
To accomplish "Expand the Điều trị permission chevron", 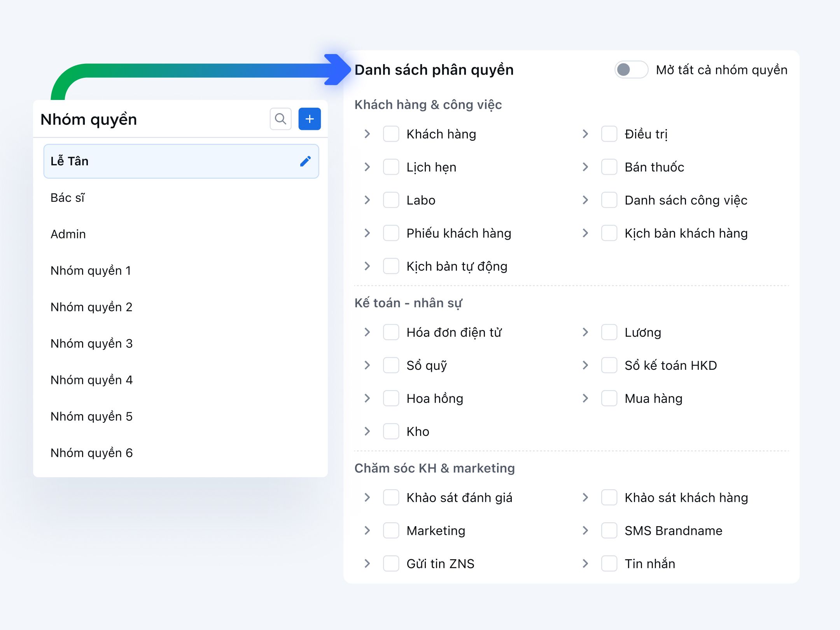I will coord(585,134).
